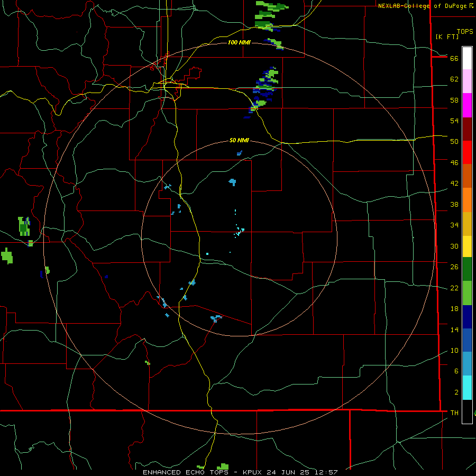Viewport: 476px width, 476px height.
Task: Click the 6 legend value
Action: [456, 371]
